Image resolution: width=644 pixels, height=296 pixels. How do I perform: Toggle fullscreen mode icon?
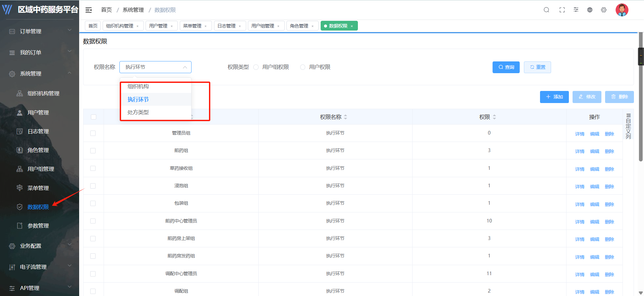click(x=562, y=10)
